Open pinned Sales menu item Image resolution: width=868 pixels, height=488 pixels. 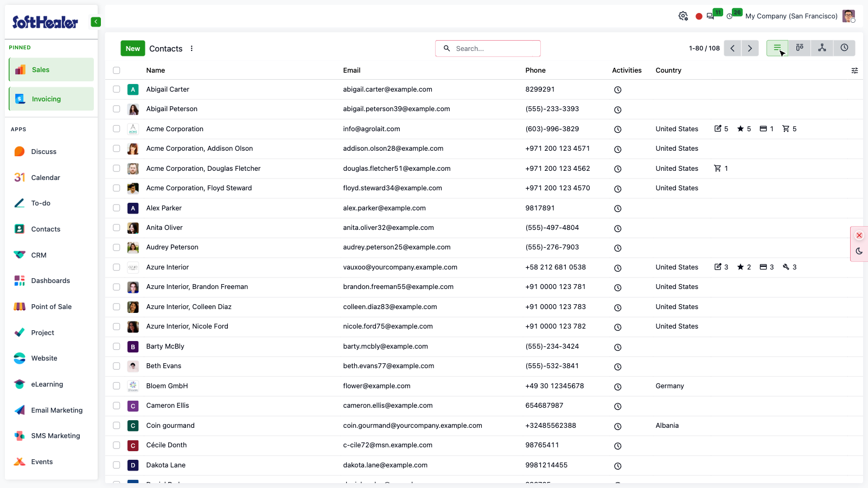tap(52, 70)
